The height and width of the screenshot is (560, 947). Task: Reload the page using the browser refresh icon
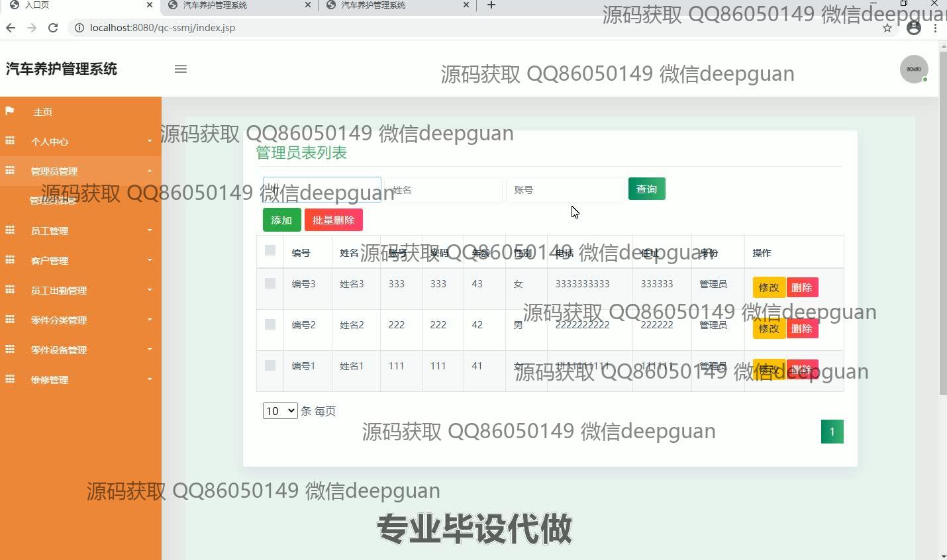[53, 28]
